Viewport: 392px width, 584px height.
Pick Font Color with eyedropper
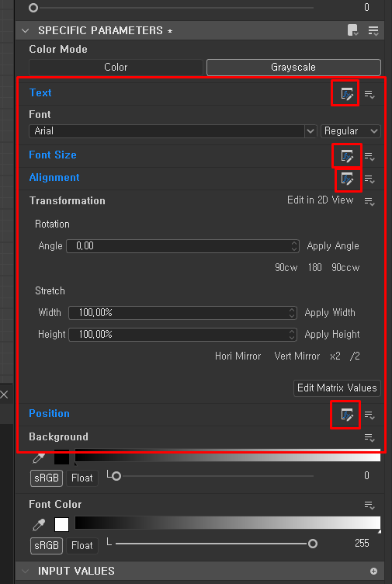39,525
